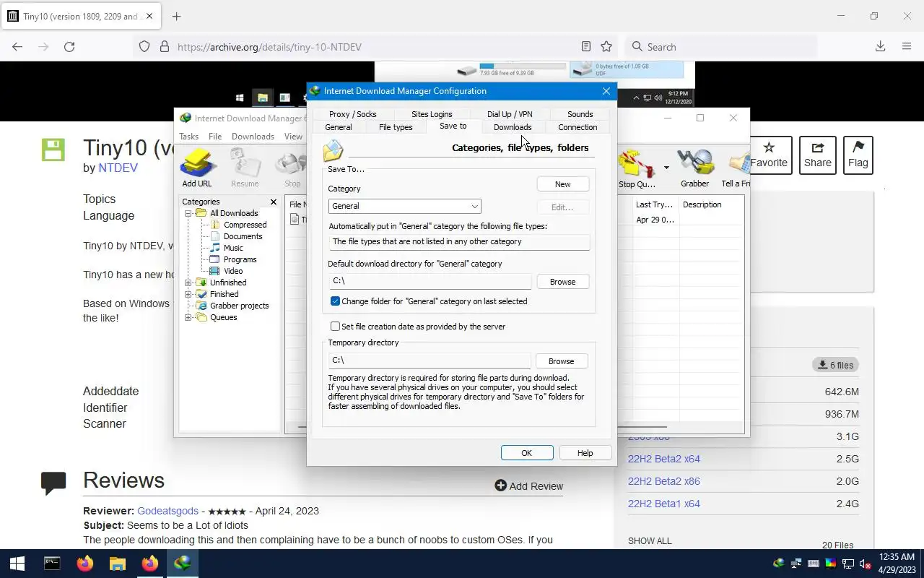This screenshot has width=924, height=578.
Task: Click the New category button
Action: (562, 184)
